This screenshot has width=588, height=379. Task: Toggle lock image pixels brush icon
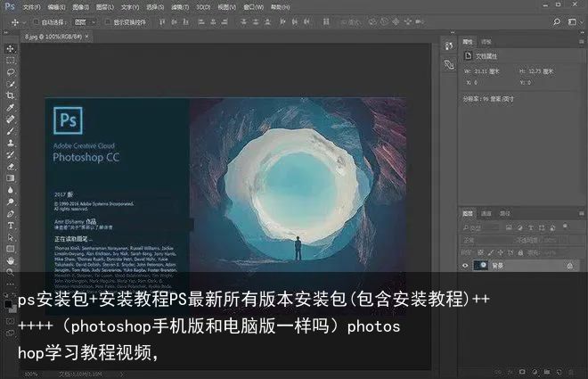point(491,253)
